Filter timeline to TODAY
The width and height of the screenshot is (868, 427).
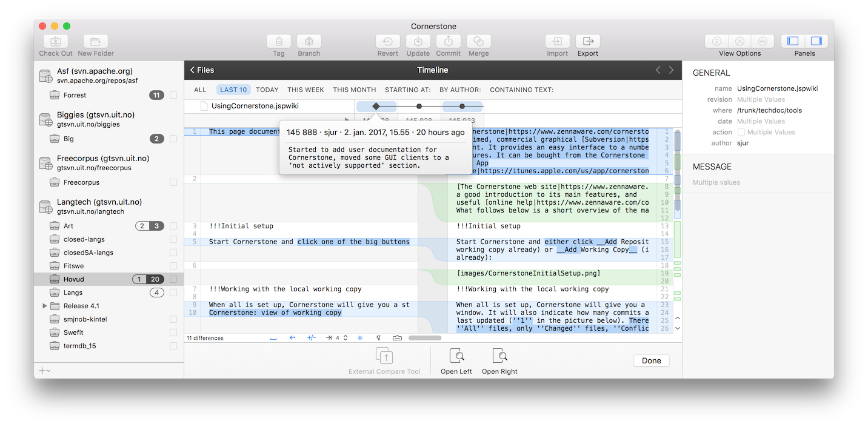pyautogui.click(x=267, y=90)
